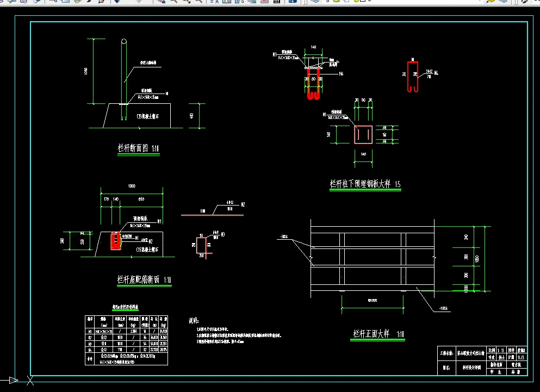Select the 栏杆正面大样 1:10 title text
This screenshot has height=392, width=540.
click(x=378, y=333)
